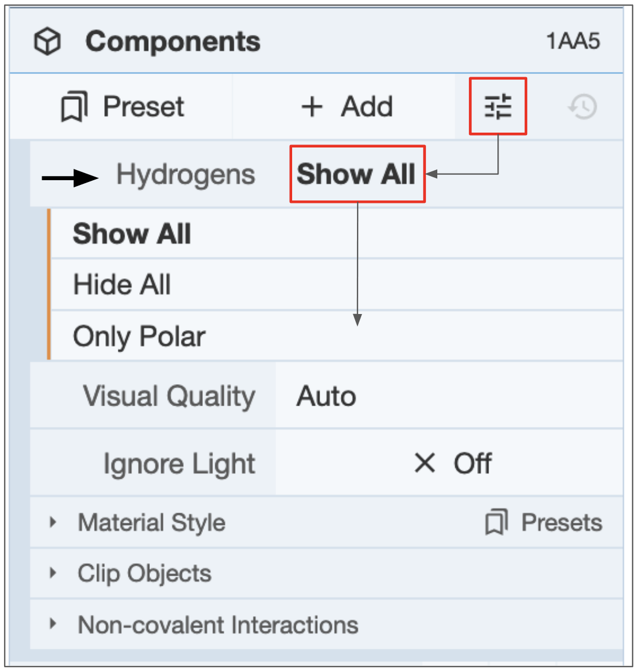Choose Only Polar hydrogens option
The width and height of the screenshot is (639, 672).
[x=139, y=337]
